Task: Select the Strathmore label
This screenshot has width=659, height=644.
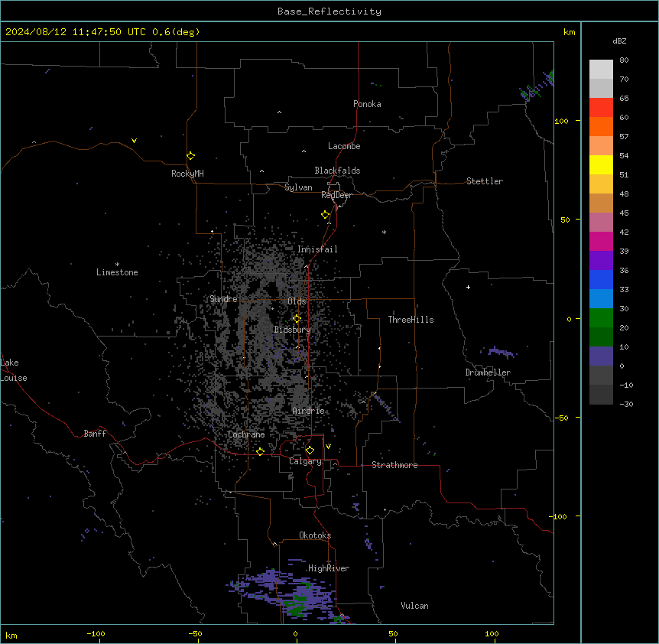Action: [x=394, y=465]
